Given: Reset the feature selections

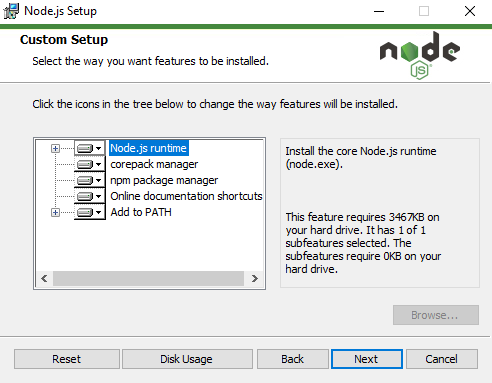Looking at the screenshot, I should (67, 359).
